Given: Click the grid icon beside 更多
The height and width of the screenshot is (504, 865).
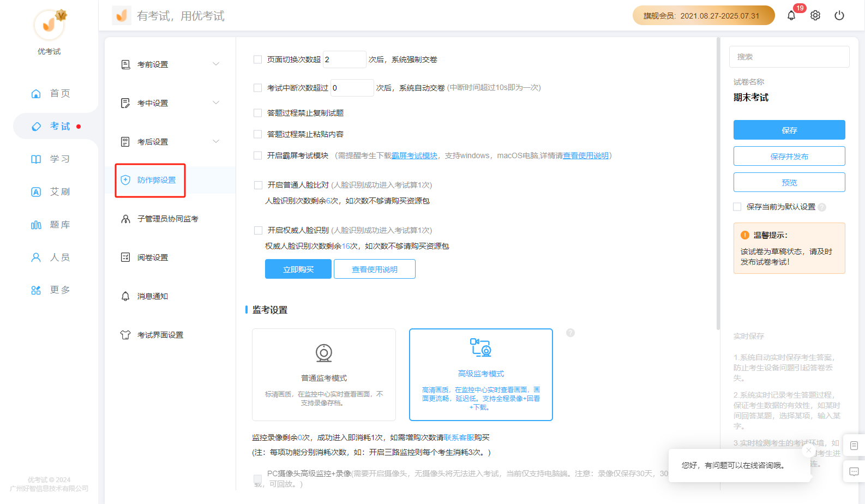Looking at the screenshot, I should coord(36,290).
